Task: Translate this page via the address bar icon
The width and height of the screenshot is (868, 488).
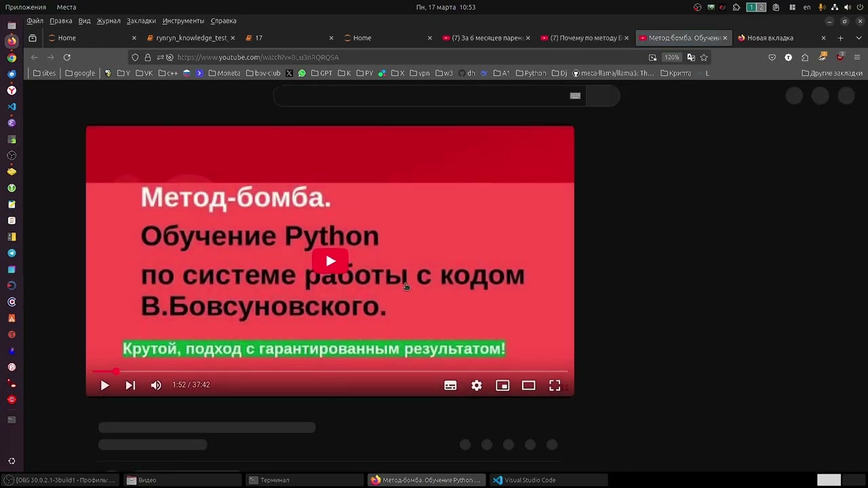Action: [691, 57]
